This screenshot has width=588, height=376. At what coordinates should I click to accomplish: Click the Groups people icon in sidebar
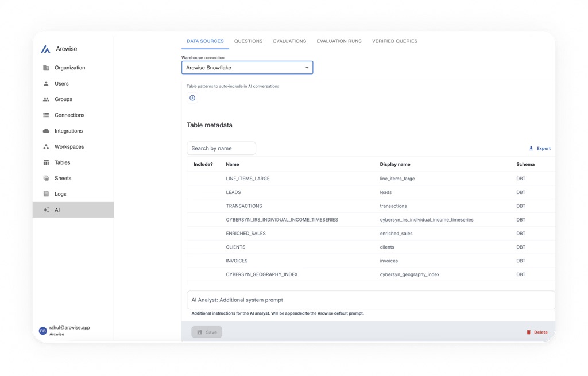coord(46,99)
